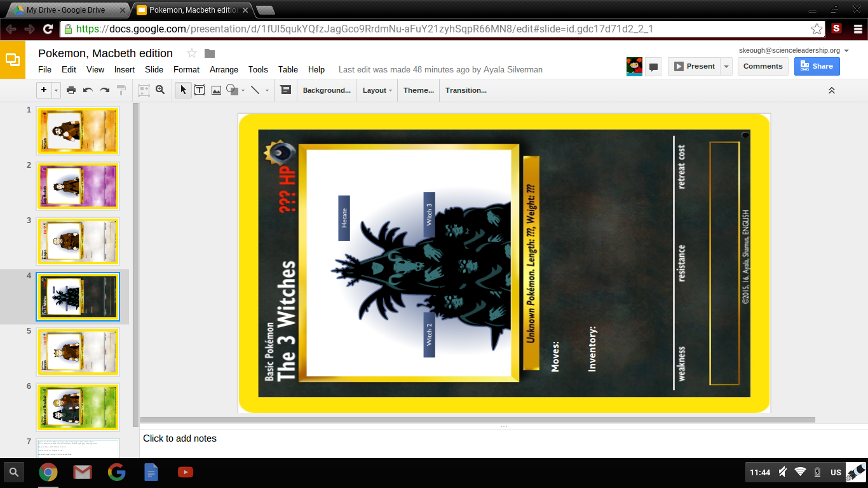Open the Layout dropdown
Image resolution: width=868 pixels, height=488 pixels.
(x=377, y=90)
